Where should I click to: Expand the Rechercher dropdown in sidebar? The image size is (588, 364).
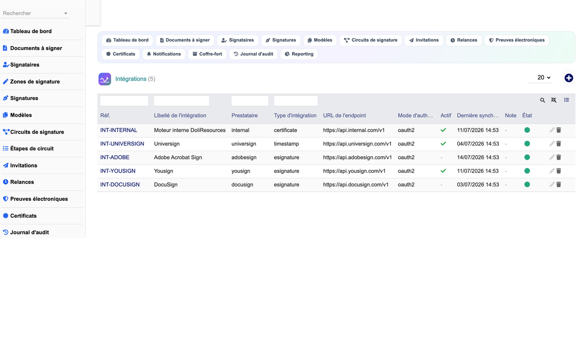click(x=66, y=13)
